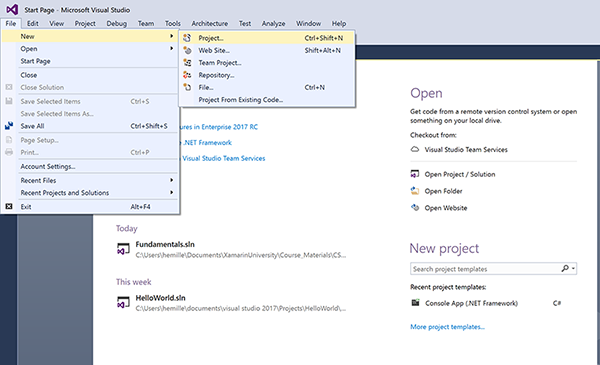Open the Debug menu
Viewport: 600px width, 365px height.
[116, 23]
